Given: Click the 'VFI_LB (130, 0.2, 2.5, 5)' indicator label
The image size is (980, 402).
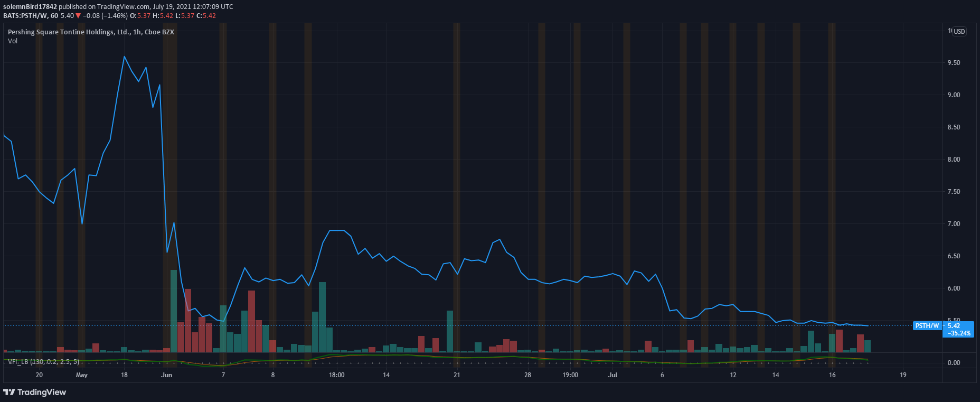Looking at the screenshot, I should pyautogui.click(x=44, y=362).
